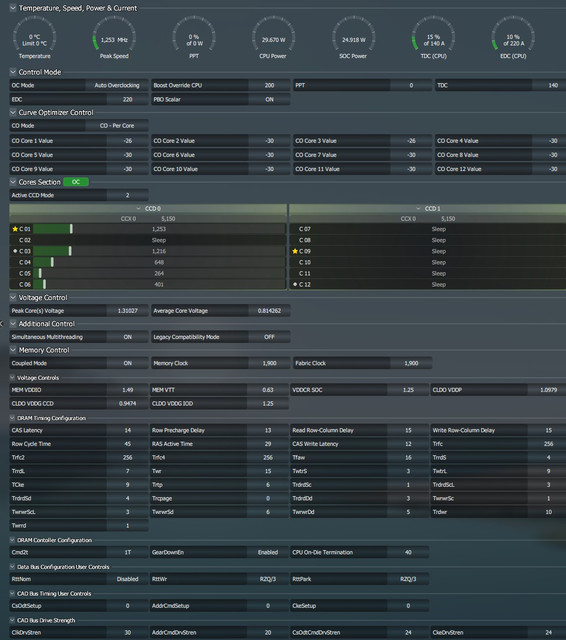Click the Temperature gauge
Viewport: 566px width, 640px height.
[35, 38]
